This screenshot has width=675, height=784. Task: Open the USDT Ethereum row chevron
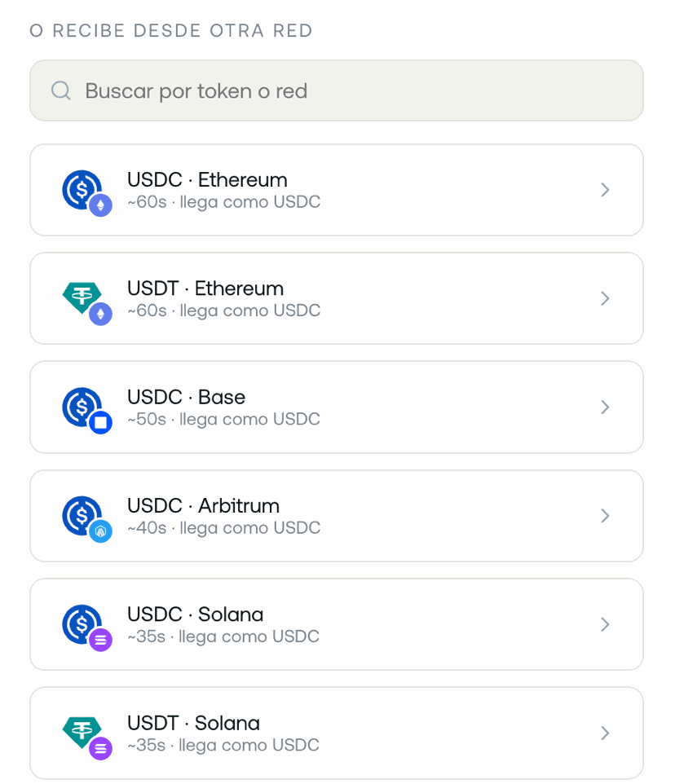pyautogui.click(x=605, y=298)
